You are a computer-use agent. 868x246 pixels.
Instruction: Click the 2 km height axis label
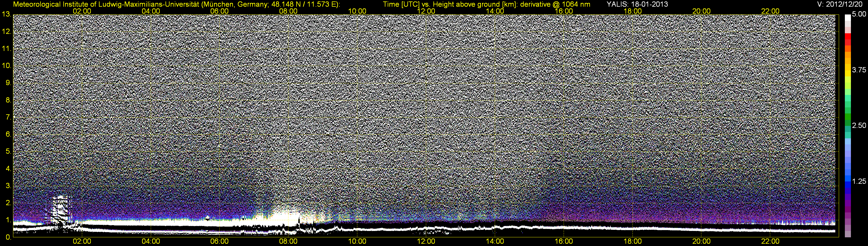(8, 203)
